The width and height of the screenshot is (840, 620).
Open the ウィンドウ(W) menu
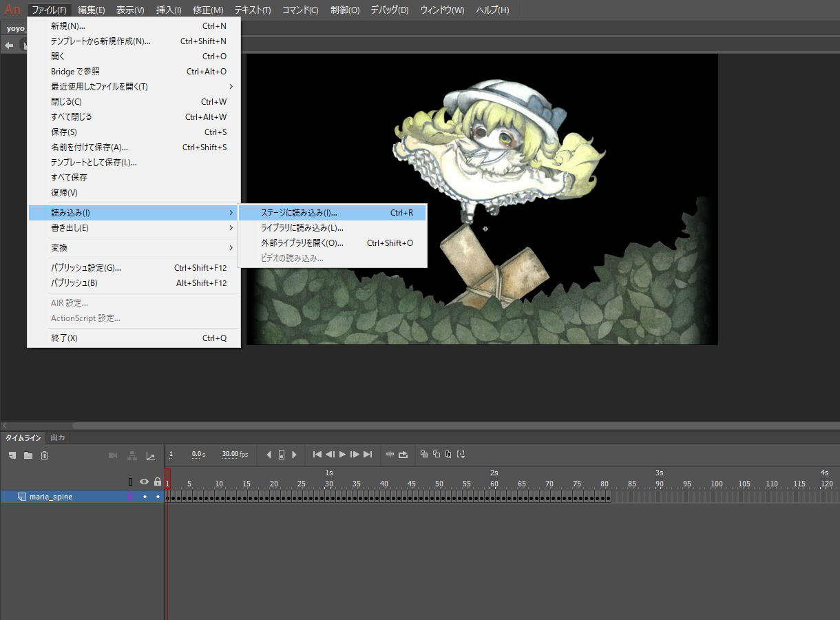pyautogui.click(x=442, y=10)
